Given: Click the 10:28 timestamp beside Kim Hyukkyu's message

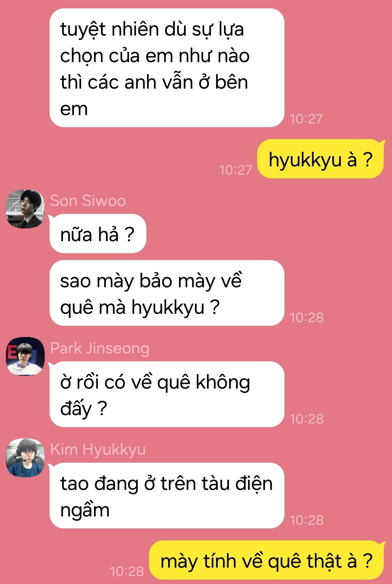Looking at the screenshot, I should pyautogui.click(x=307, y=520).
